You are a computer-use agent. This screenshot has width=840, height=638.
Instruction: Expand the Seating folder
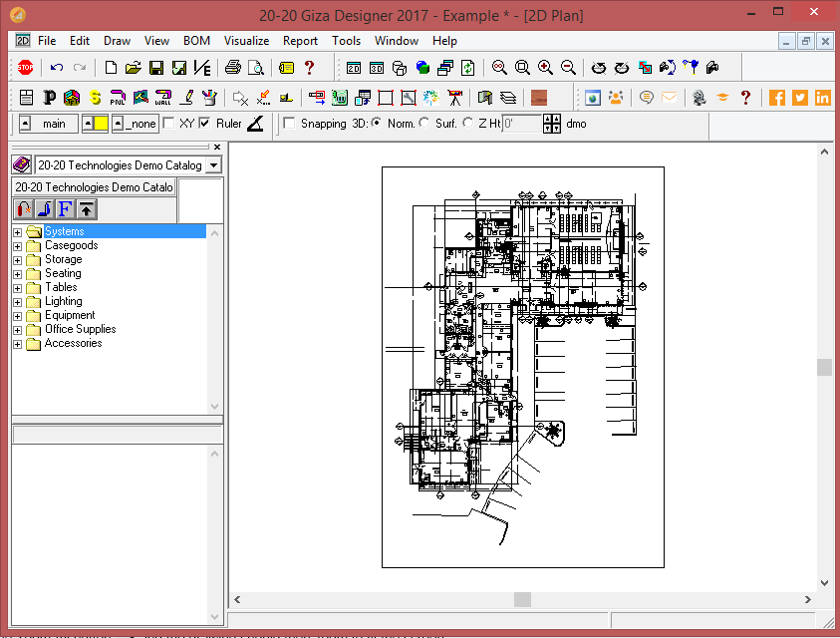[18, 274]
